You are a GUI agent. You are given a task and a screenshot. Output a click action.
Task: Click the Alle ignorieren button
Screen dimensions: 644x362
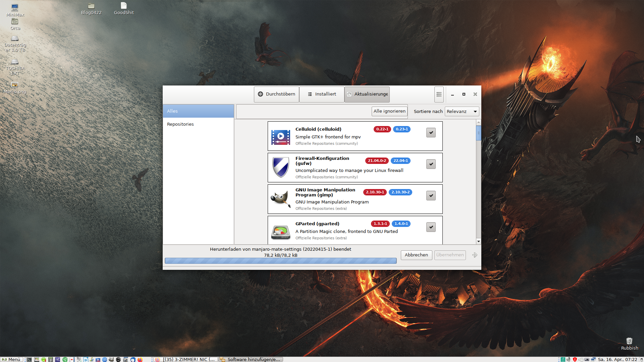pos(389,111)
